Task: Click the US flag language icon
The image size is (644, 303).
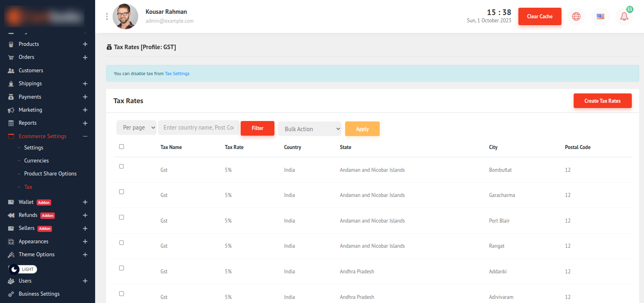Action: [600, 17]
